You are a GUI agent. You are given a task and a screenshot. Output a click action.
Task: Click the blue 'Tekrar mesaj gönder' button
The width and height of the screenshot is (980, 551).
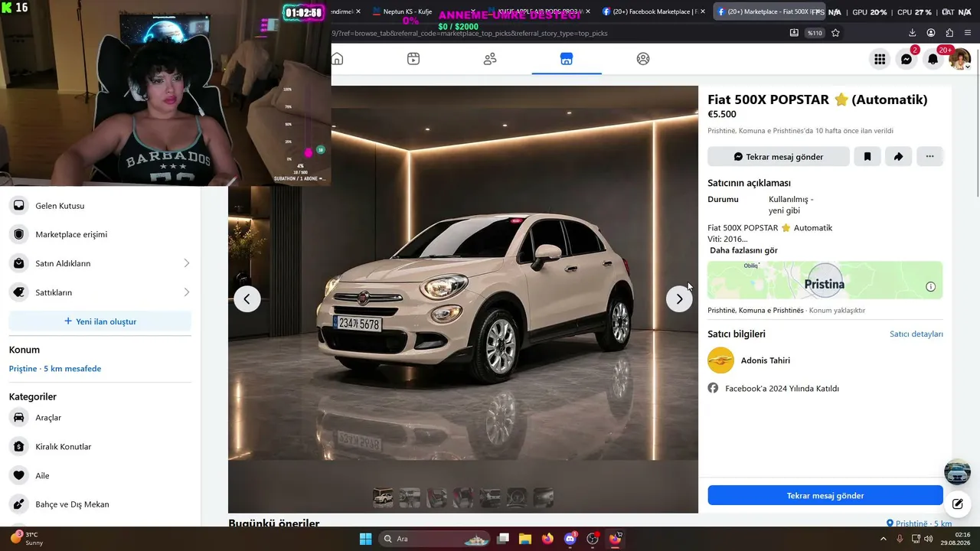[x=825, y=495]
